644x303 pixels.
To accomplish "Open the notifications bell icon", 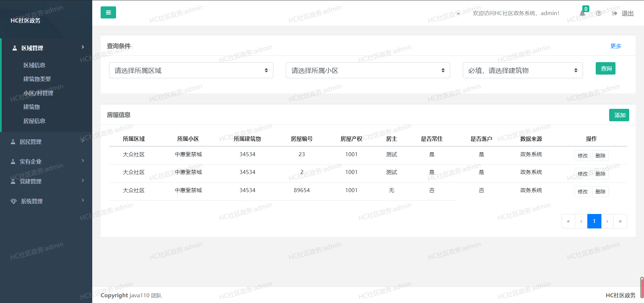I will click(583, 13).
